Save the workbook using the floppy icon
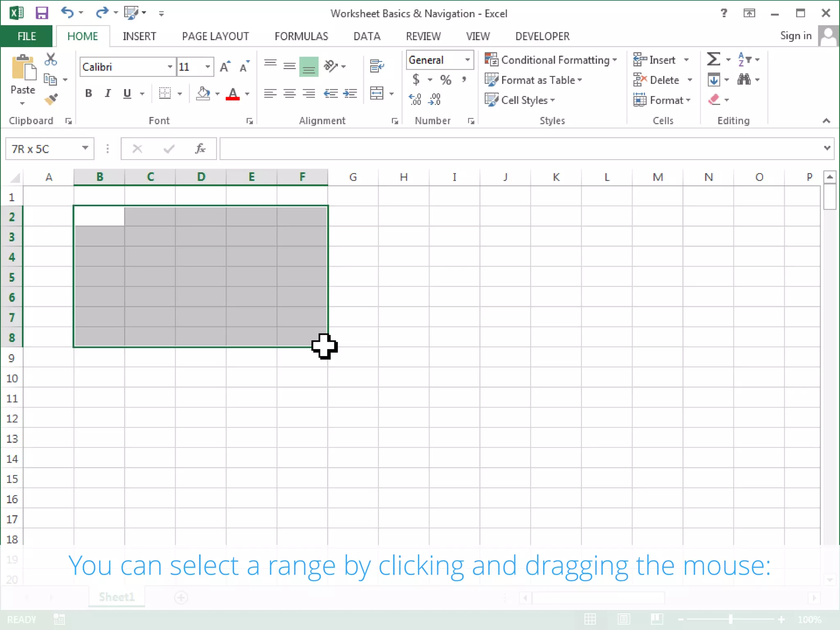The width and height of the screenshot is (840, 630). [41, 13]
